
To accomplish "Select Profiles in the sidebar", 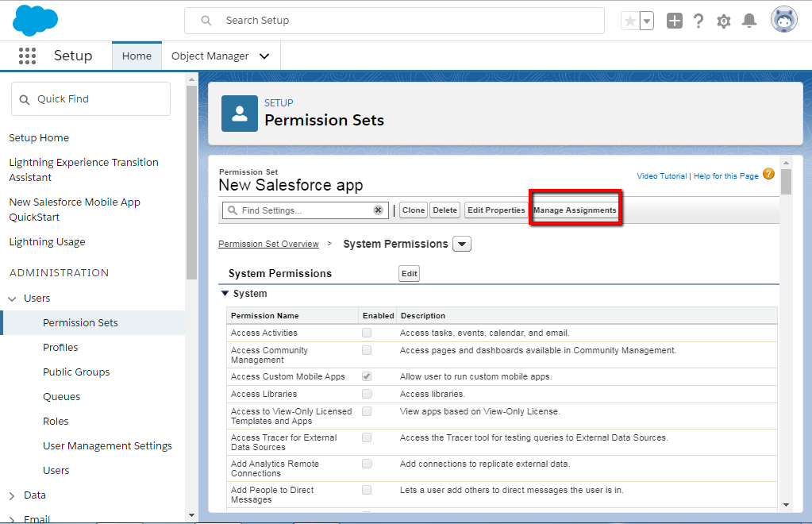I will [x=60, y=348].
